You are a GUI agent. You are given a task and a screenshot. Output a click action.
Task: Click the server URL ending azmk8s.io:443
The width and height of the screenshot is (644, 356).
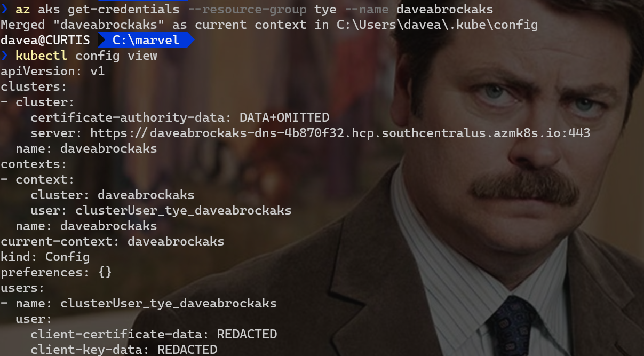coord(340,133)
